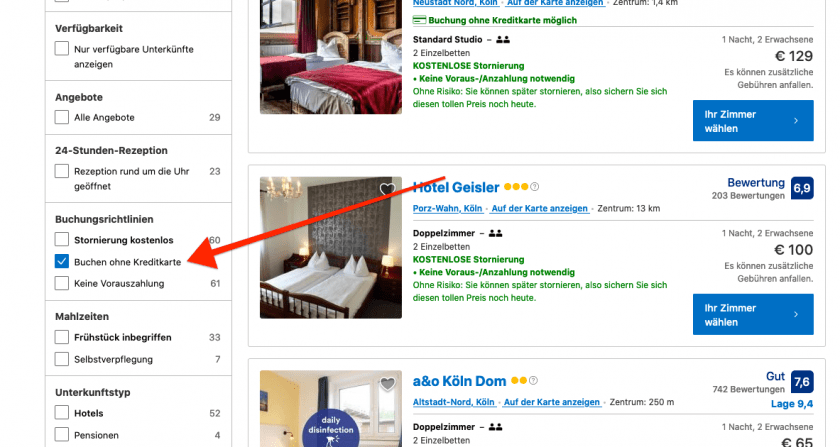Show a&o Köln Dom on map link

(552, 402)
